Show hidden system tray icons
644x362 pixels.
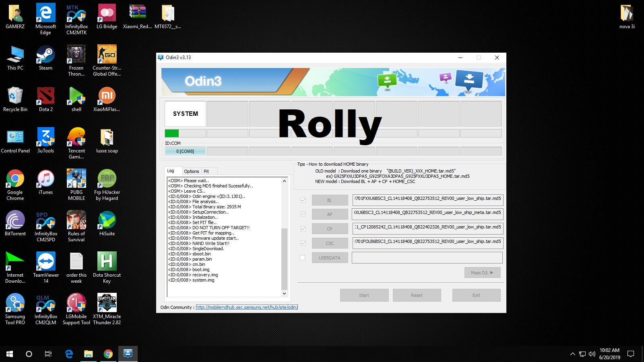(x=572, y=354)
